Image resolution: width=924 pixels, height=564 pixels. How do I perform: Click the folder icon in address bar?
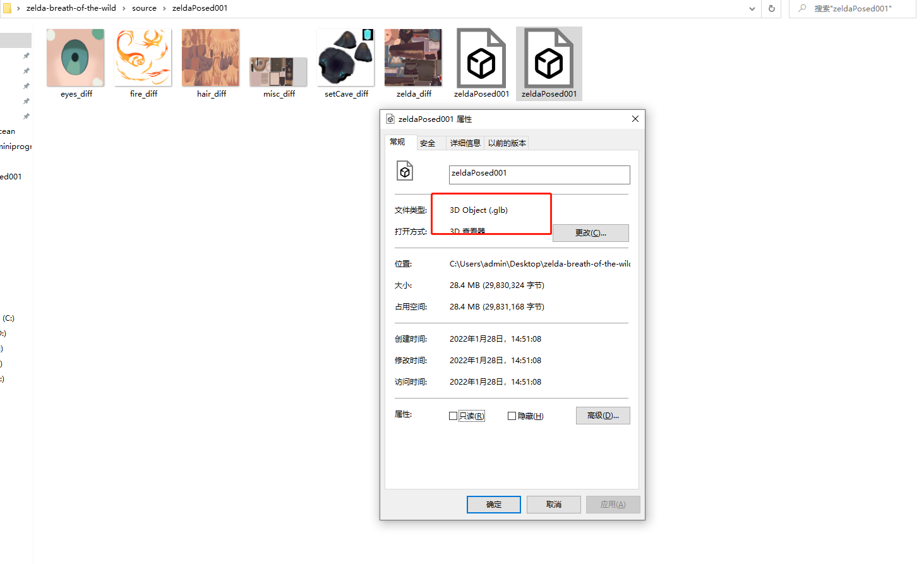6,8
